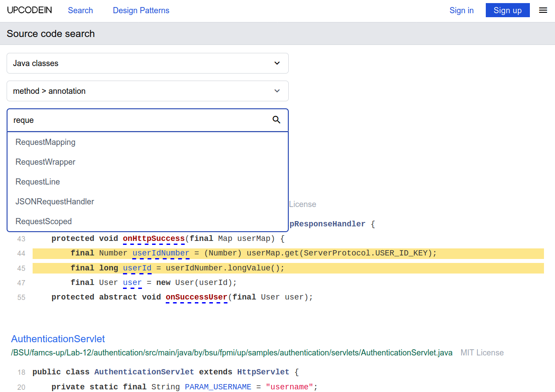Select RequestScoped suggestion

point(148,222)
